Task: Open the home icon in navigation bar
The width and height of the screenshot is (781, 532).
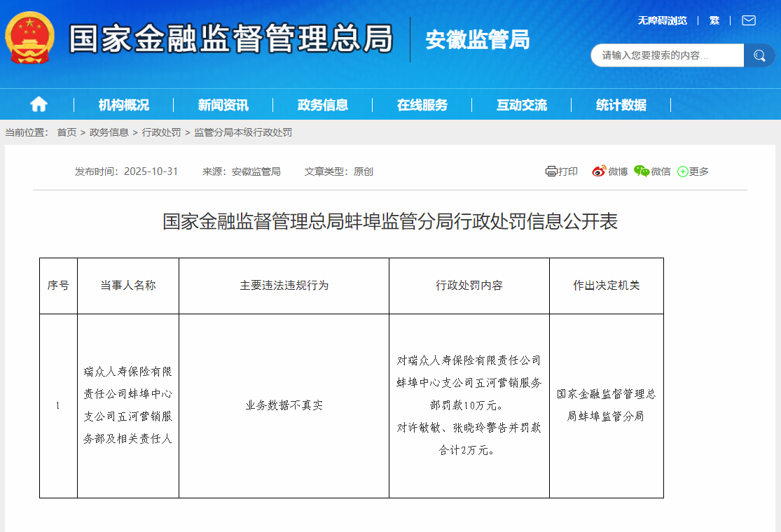Action: 39,104
